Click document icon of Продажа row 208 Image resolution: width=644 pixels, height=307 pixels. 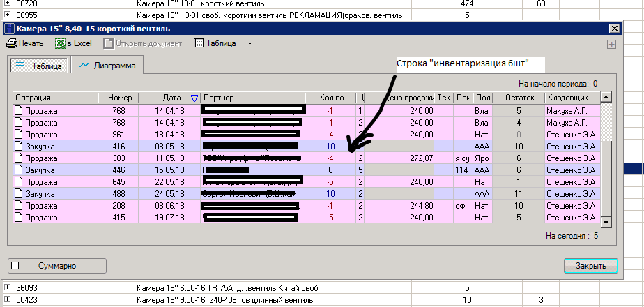[x=19, y=206]
